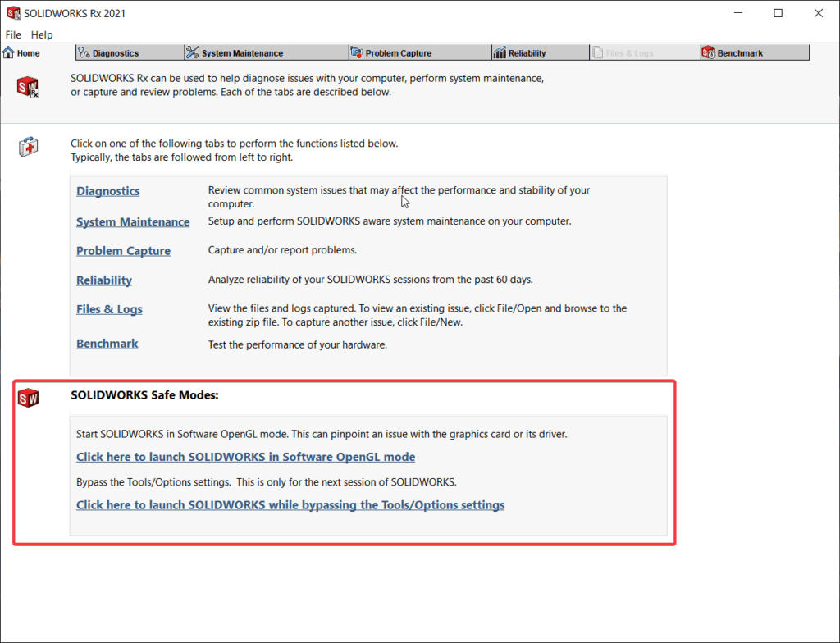This screenshot has height=643, width=840.
Task: Click the 'Analyze reliability of your SOLIDWORKS sessions' text
Action: pos(370,280)
